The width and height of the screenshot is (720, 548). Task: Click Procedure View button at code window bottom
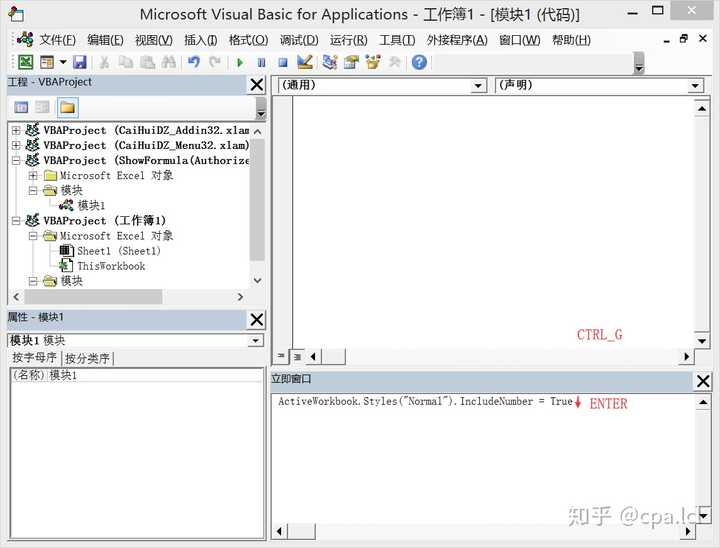coord(281,356)
